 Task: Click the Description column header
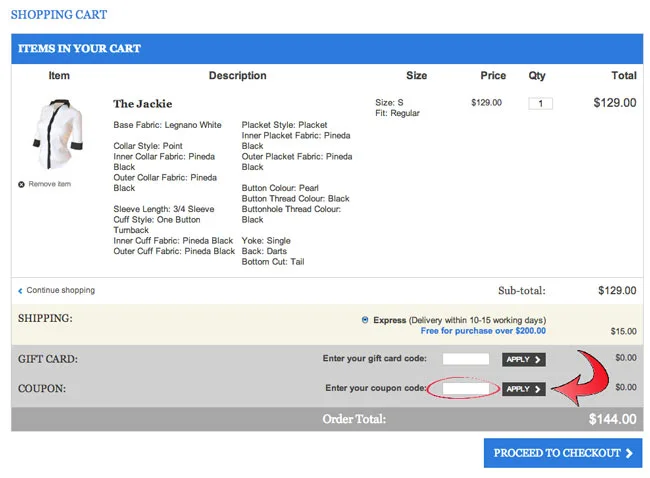click(237, 76)
